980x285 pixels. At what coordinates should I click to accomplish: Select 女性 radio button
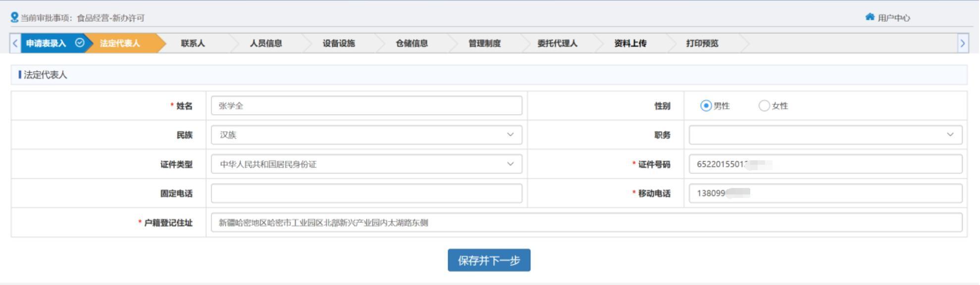pyautogui.click(x=764, y=106)
